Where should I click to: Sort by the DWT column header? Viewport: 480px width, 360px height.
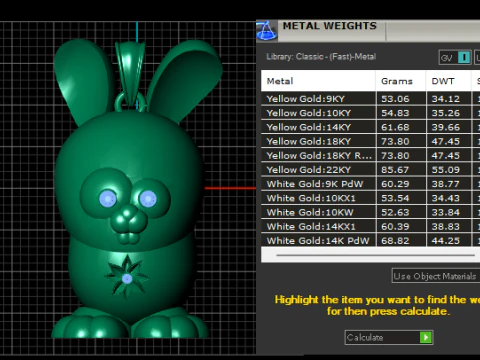point(449,81)
